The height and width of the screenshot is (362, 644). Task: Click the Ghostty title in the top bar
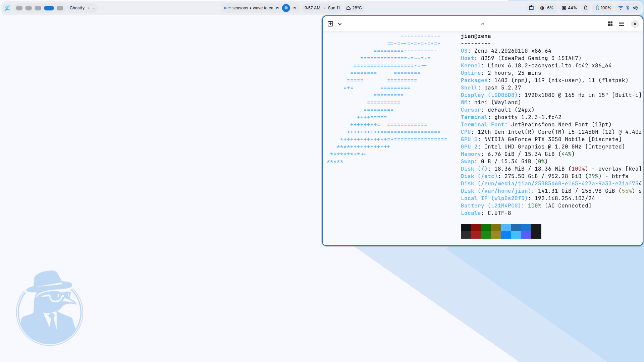click(77, 8)
